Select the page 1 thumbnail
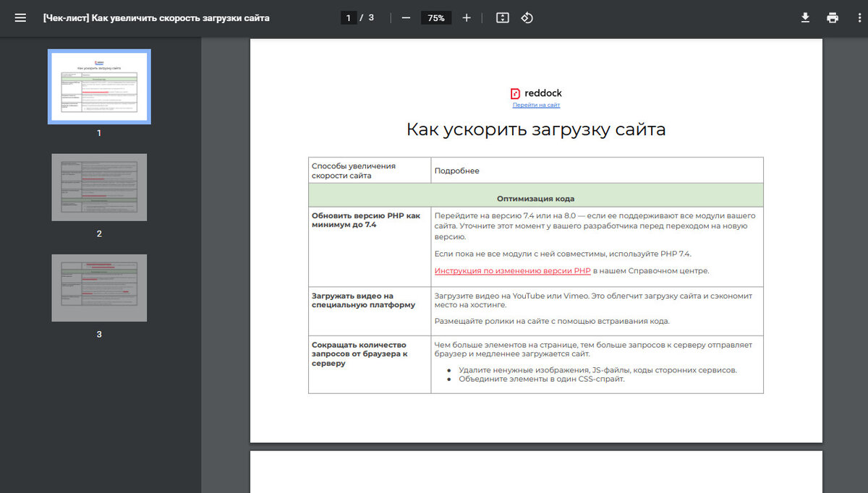The width and height of the screenshot is (868, 493). [99, 87]
